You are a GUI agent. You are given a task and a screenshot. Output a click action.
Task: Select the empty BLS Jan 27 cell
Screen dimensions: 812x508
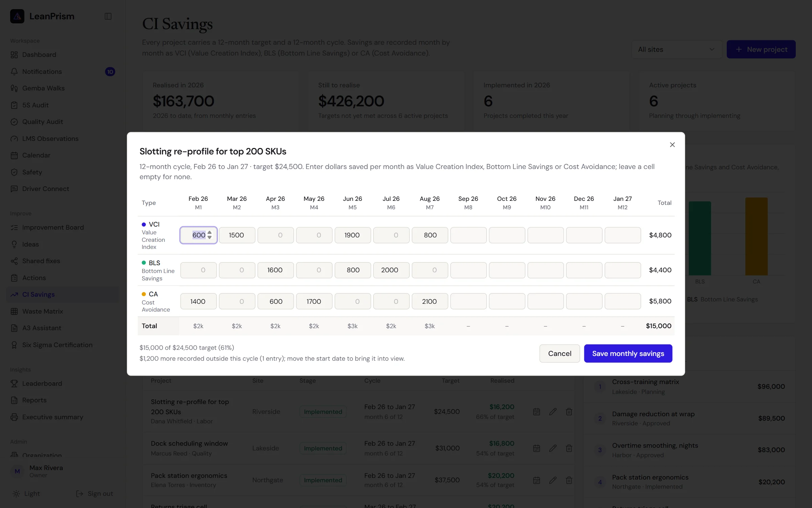click(623, 270)
